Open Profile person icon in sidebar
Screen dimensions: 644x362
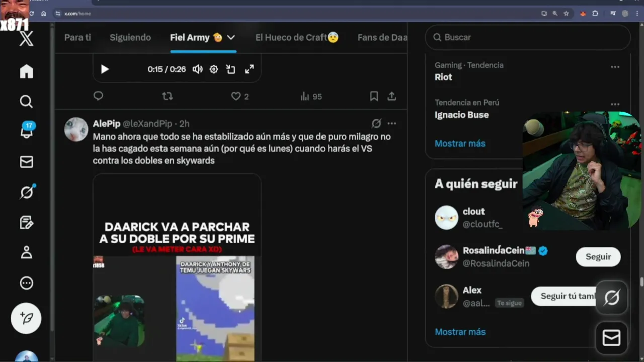point(26,252)
